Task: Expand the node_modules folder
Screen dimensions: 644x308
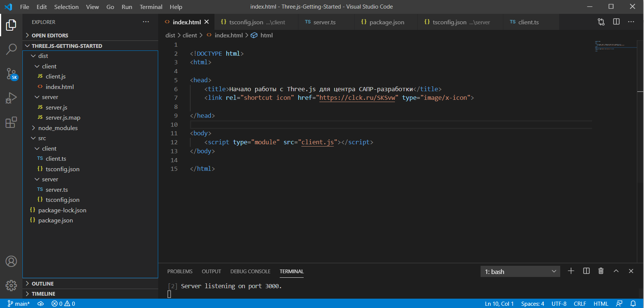Action: (58, 128)
